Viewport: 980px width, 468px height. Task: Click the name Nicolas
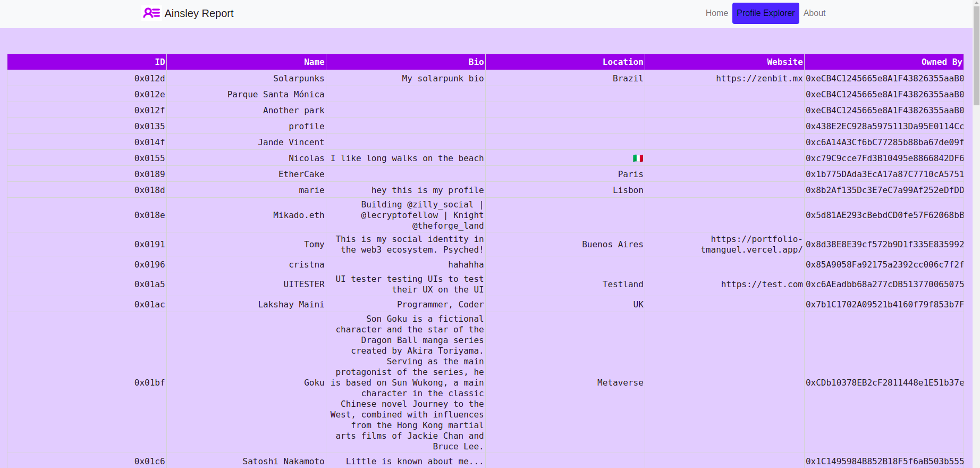coord(306,158)
